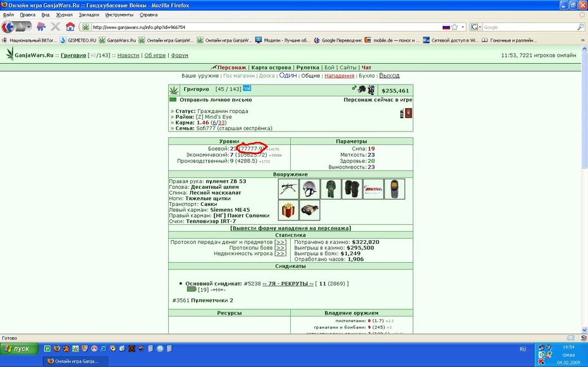Click the paratrooper helmet item icon

(310, 189)
